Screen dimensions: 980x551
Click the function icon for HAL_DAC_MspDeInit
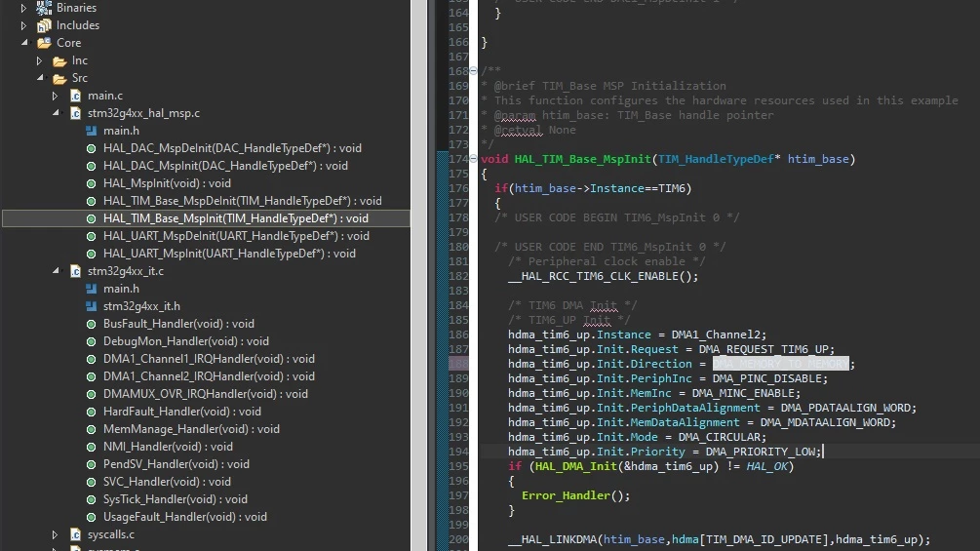[x=92, y=148]
